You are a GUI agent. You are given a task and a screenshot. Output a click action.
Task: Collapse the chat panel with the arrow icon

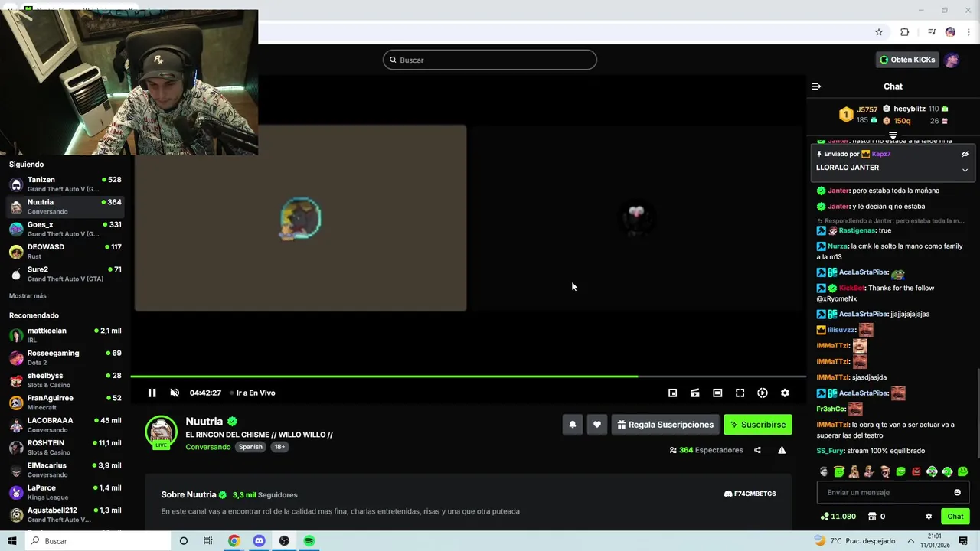pos(816,86)
